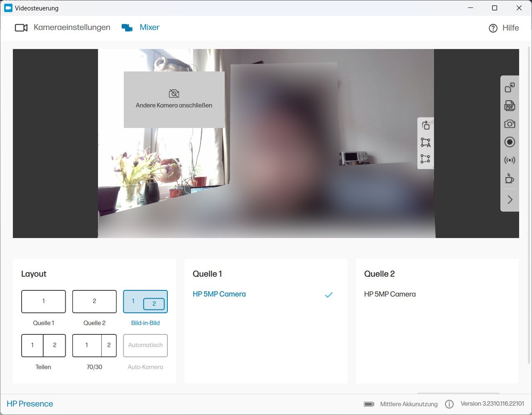Image resolution: width=532 pixels, height=415 pixels.
Task: Collapse the side toolbar with the chevron arrow
Action: [510, 200]
